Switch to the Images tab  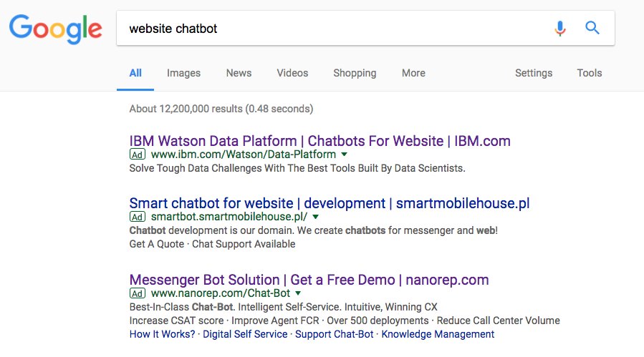point(183,73)
